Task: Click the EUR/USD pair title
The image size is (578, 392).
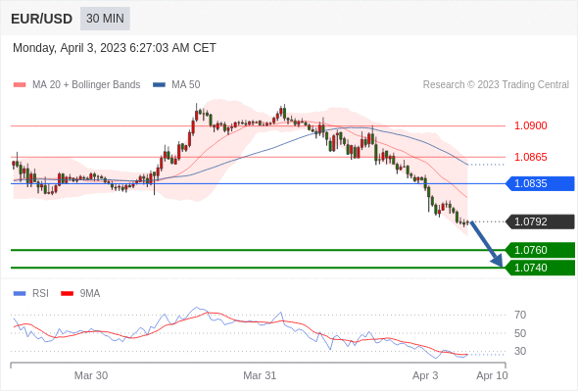Action: point(42,19)
